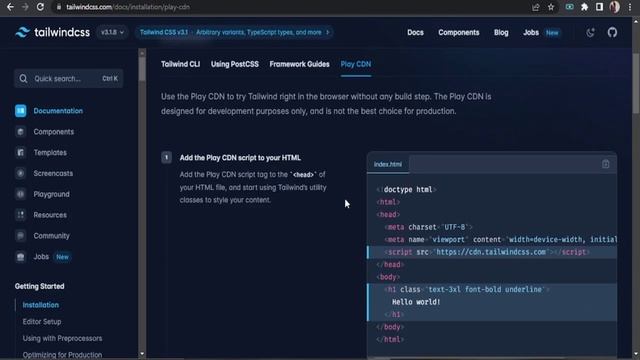Switch to the Tailwind CLI tab
Viewport: 640px width, 360px height.
tap(180, 64)
